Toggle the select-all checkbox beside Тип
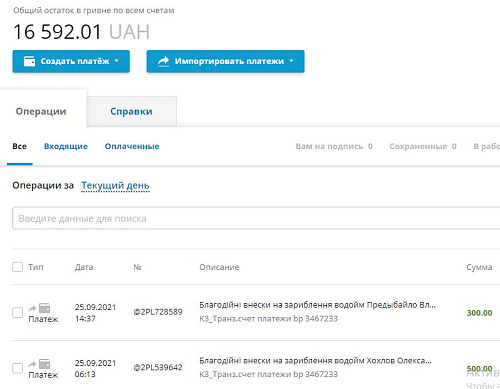The width and height of the screenshot is (500, 389). tap(18, 267)
